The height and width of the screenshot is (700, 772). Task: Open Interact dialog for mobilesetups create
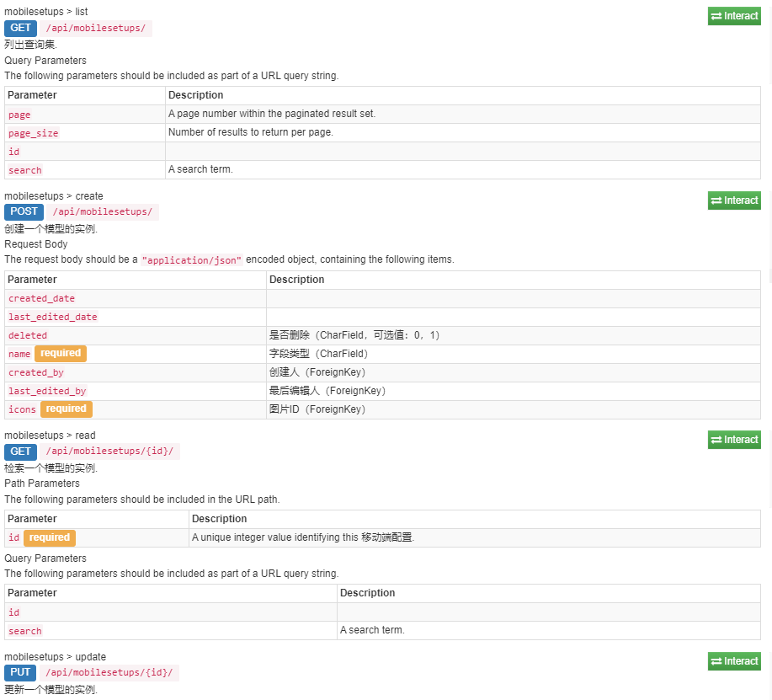click(734, 200)
